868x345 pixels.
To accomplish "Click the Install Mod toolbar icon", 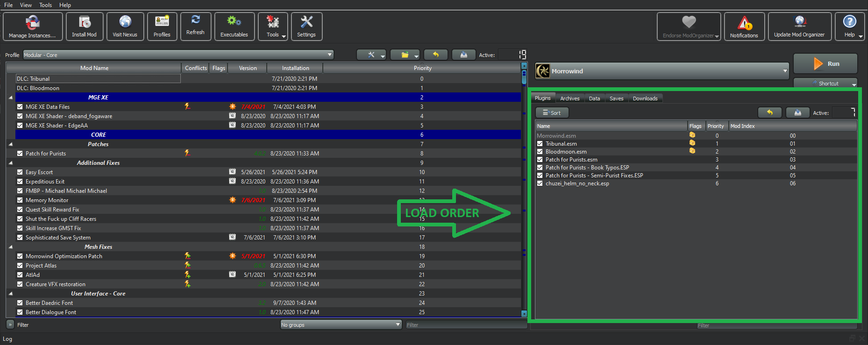I will click(x=84, y=27).
